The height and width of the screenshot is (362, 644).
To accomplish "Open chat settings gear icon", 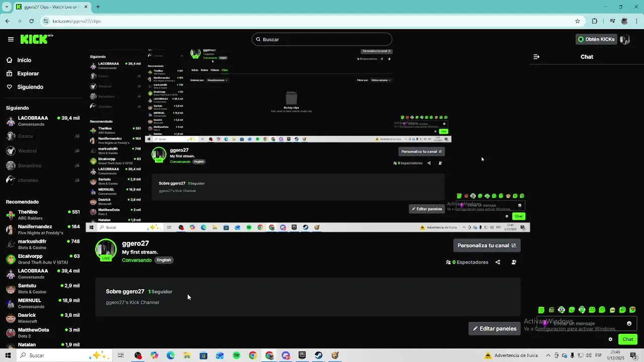I will pyautogui.click(x=610, y=339).
